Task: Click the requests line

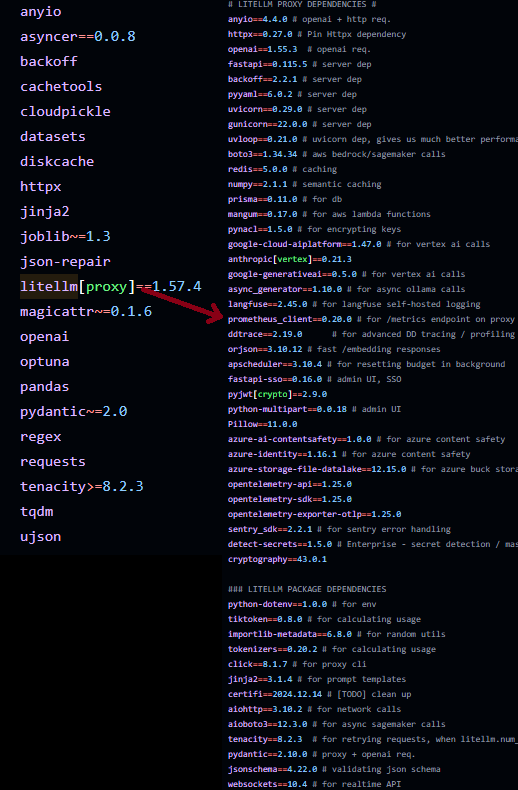Action: (53, 462)
